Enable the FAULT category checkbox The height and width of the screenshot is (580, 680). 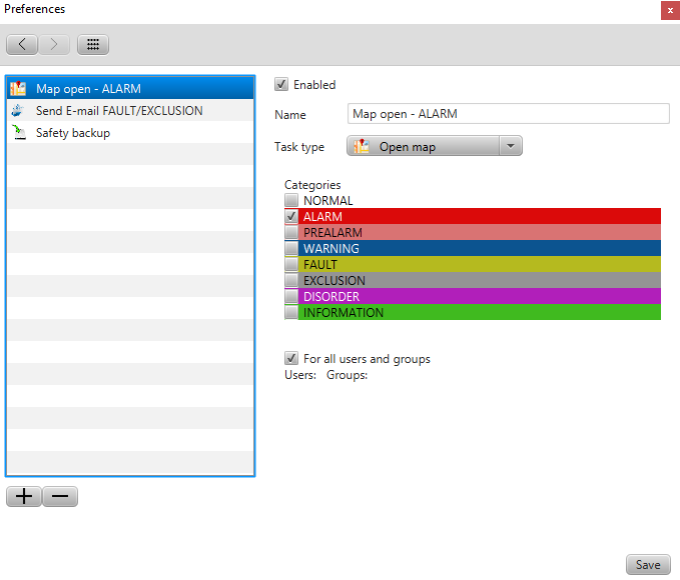pos(291,264)
